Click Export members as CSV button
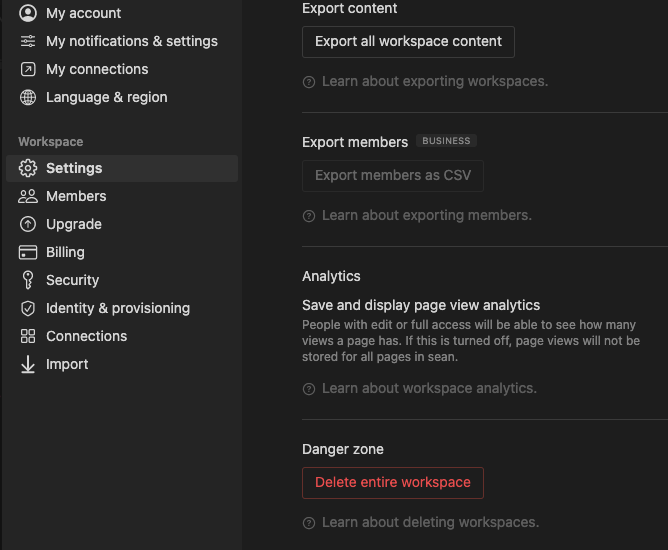The image size is (668, 550). tap(393, 176)
